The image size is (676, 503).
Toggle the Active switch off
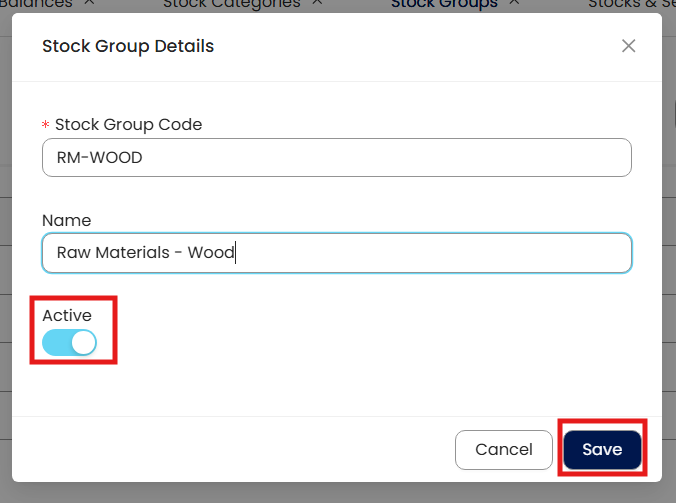click(69, 343)
